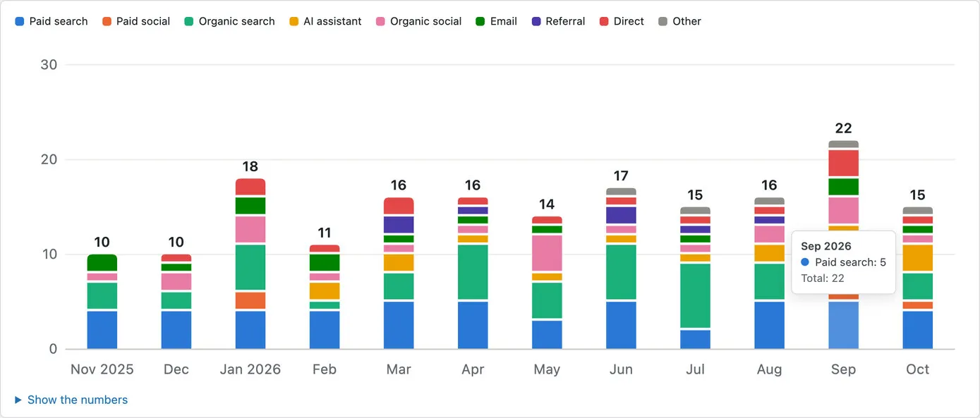Viewport: 980px width, 418px height.
Task: Click the dark green Email segment in Feb
Action: pos(325,262)
